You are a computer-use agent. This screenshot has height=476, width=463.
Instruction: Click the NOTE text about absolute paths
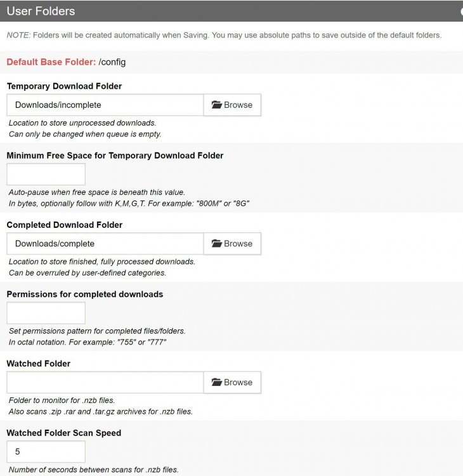[x=224, y=35]
